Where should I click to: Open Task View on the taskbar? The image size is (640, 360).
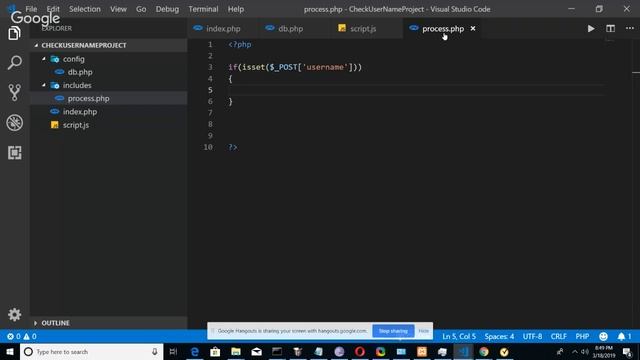pos(173,351)
